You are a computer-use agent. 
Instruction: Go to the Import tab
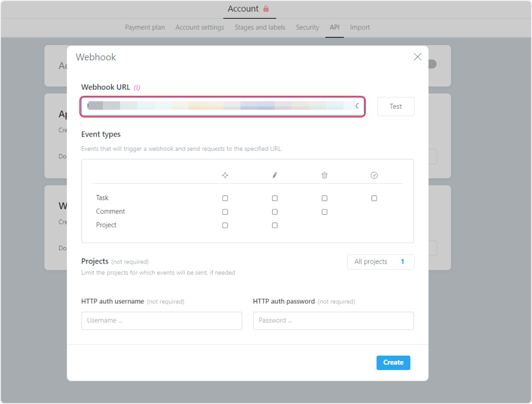[x=360, y=28]
